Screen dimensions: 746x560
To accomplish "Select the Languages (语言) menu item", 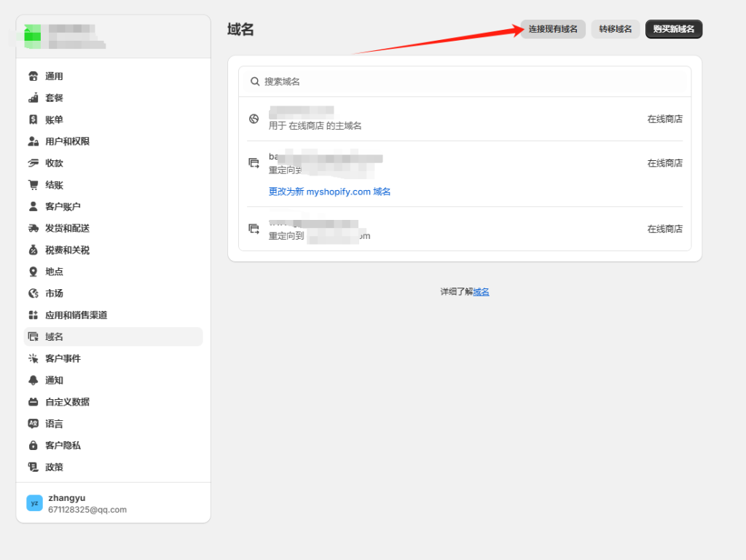I will tap(54, 424).
